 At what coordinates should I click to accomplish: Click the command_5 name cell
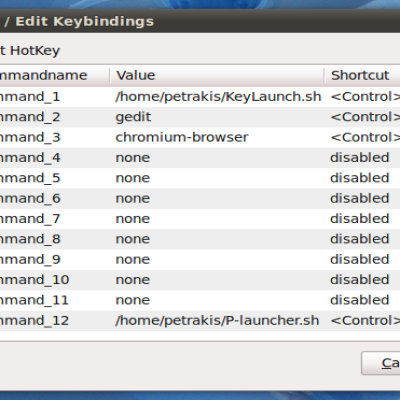click(x=30, y=178)
